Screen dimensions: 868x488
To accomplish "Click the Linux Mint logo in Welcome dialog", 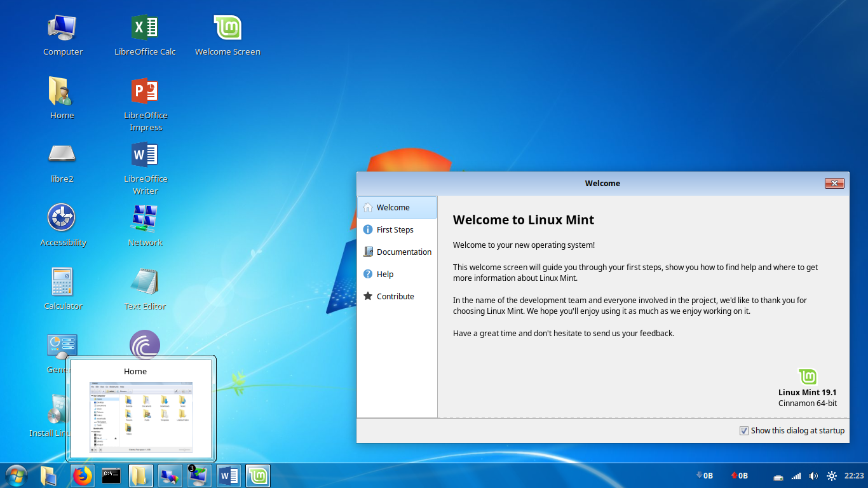I will (807, 376).
